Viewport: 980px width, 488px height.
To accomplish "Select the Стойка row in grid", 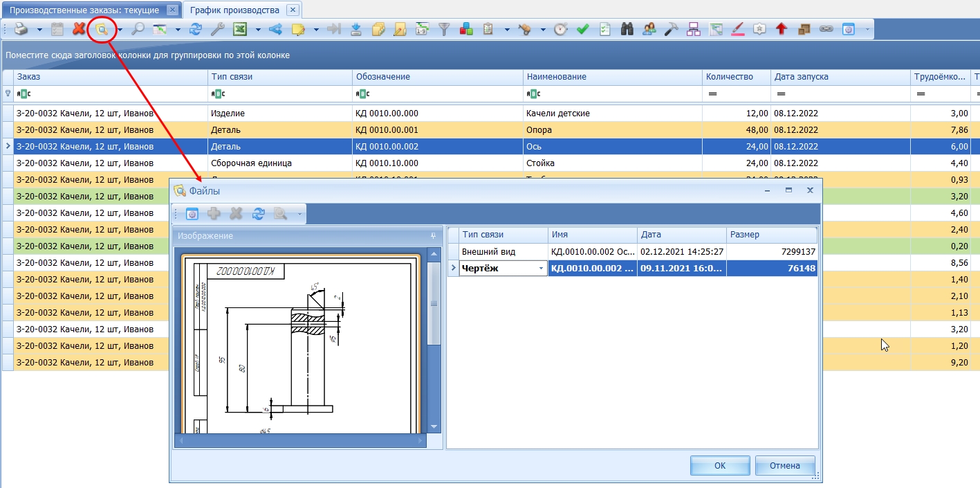I will 491,163.
